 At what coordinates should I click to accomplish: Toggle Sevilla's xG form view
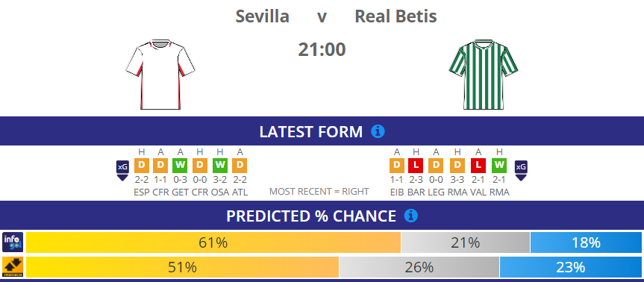tap(122, 170)
